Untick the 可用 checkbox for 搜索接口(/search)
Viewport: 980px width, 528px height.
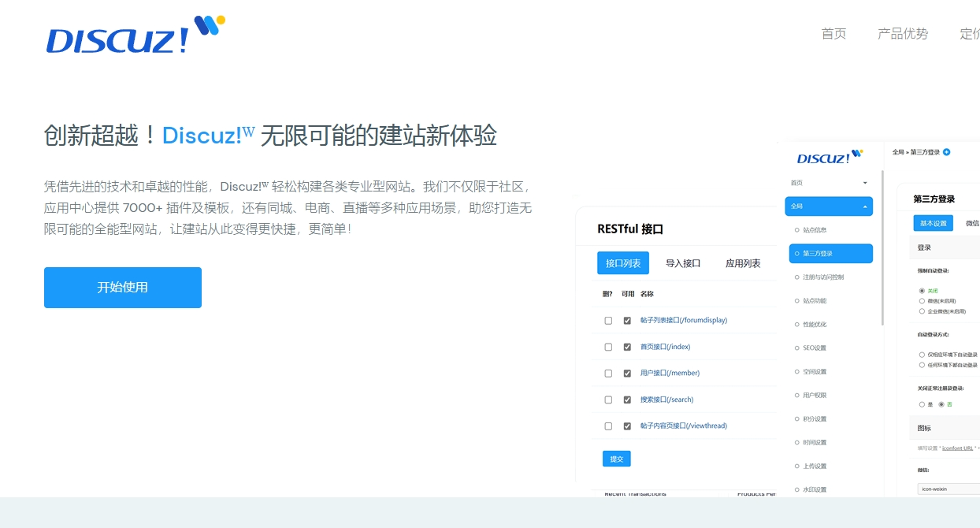[627, 400]
